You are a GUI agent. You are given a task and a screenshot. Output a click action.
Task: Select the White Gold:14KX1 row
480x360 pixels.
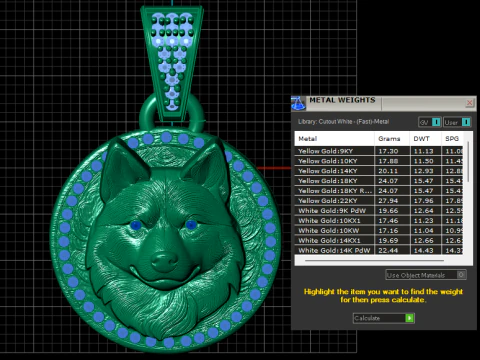point(379,240)
